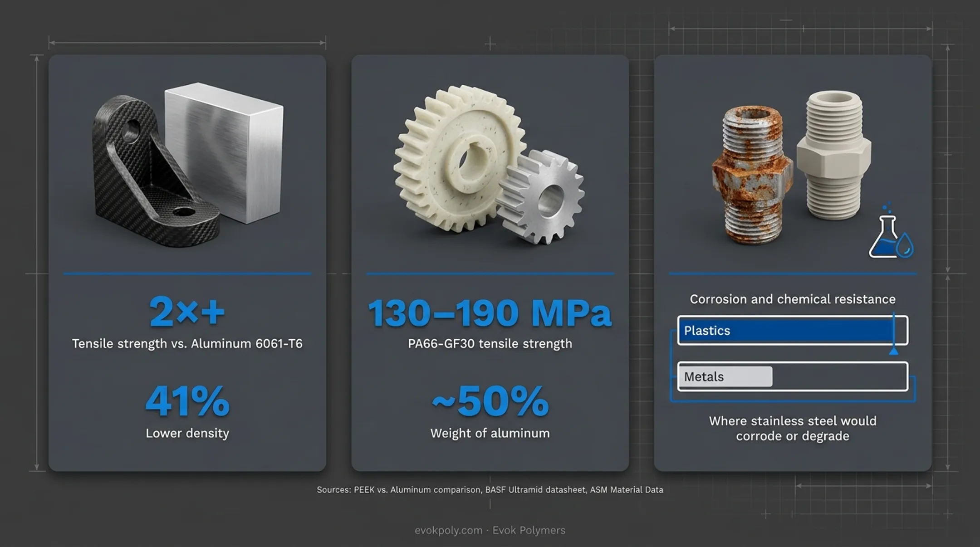Click the chemical flask and droplet icon

pyautogui.click(x=891, y=231)
